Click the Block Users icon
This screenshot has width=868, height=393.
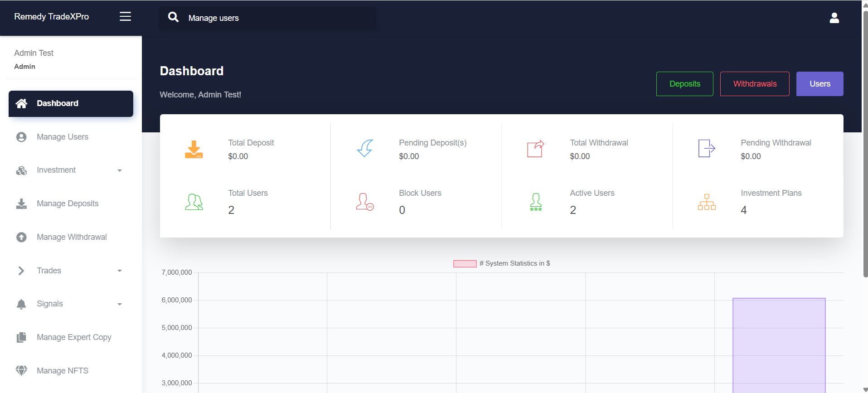pyautogui.click(x=364, y=202)
